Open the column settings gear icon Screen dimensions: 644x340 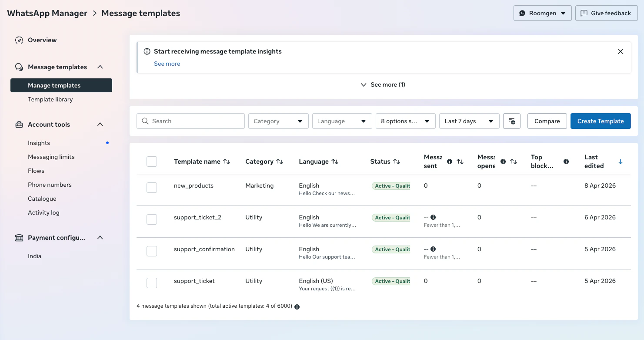pos(512,121)
